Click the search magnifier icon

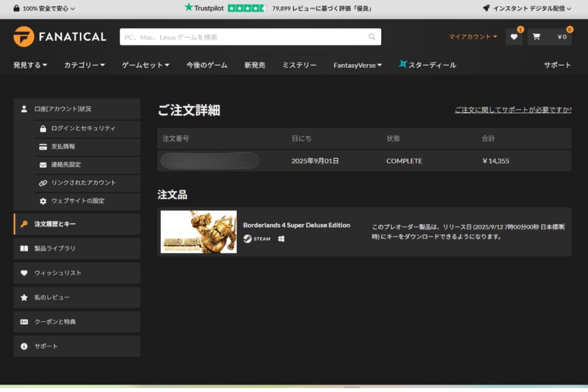[372, 37]
